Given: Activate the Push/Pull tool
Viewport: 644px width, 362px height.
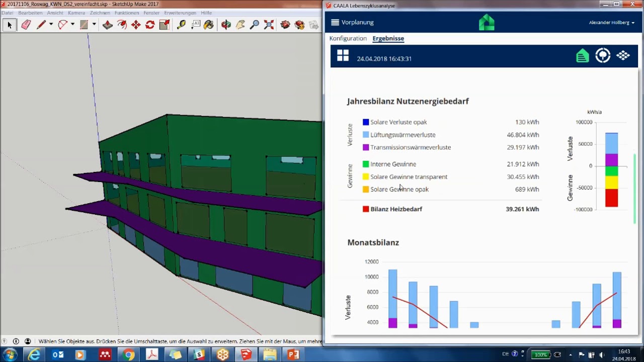Looking at the screenshot, I should (108, 25).
